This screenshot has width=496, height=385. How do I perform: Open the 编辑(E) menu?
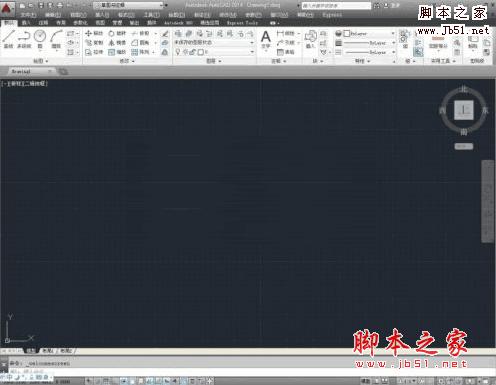[x=53, y=15]
